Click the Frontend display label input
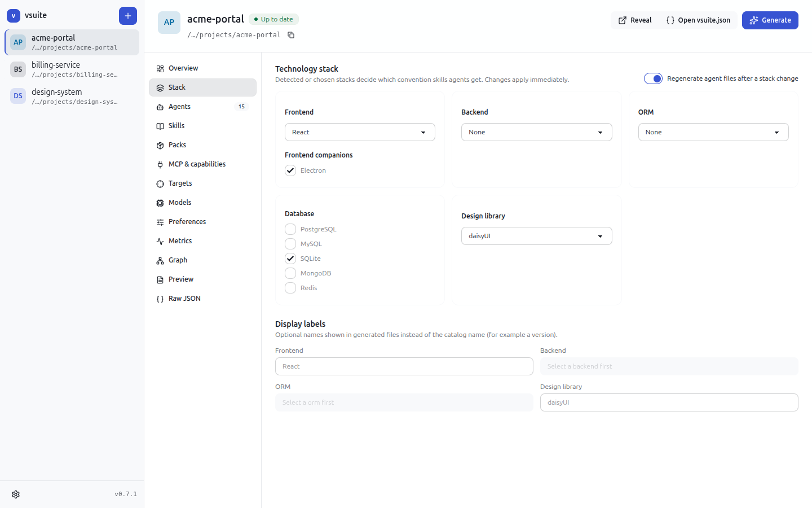The height and width of the screenshot is (508, 812). click(404, 366)
